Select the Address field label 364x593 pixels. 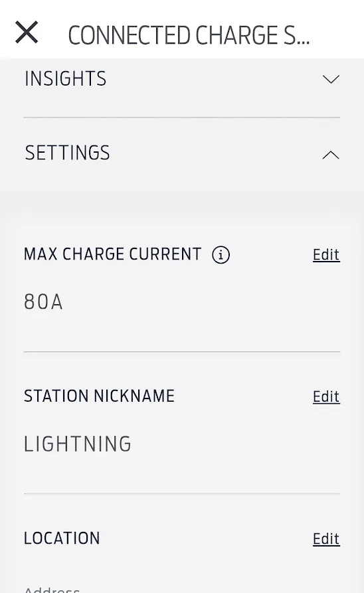52,589
